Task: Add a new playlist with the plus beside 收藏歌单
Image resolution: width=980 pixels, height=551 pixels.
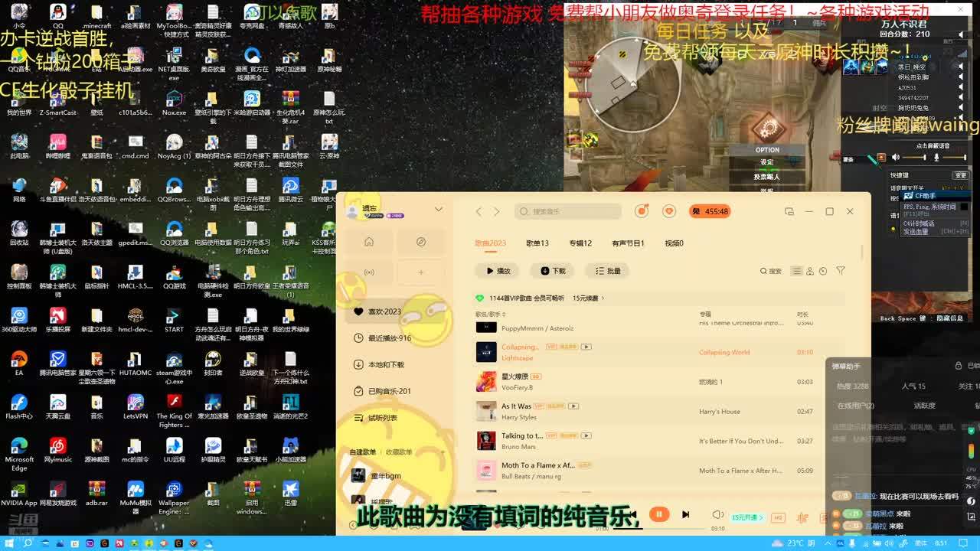Action: click(x=443, y=452)
